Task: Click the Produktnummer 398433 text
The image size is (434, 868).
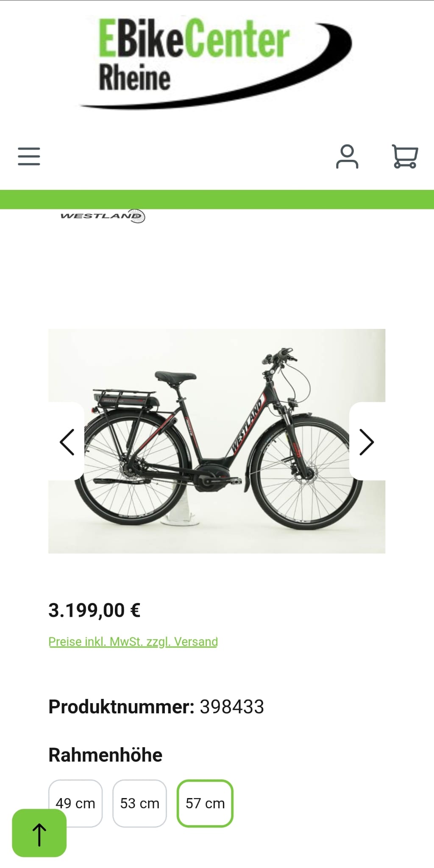Action: pos(156,707)
